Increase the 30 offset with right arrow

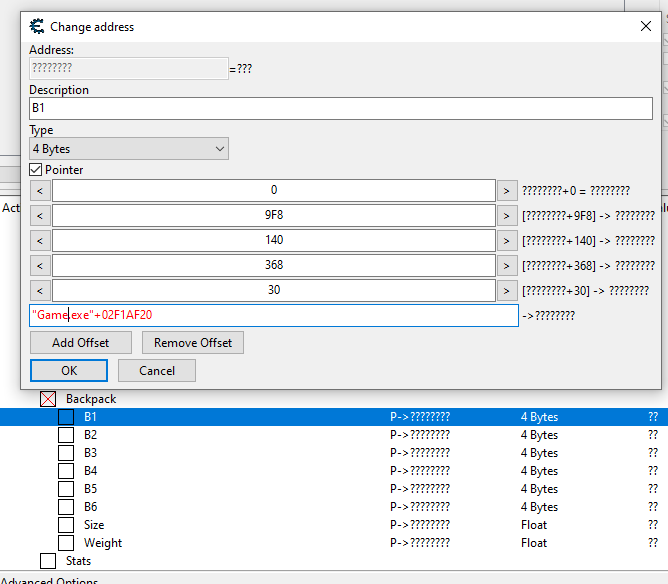coord(507,290)
